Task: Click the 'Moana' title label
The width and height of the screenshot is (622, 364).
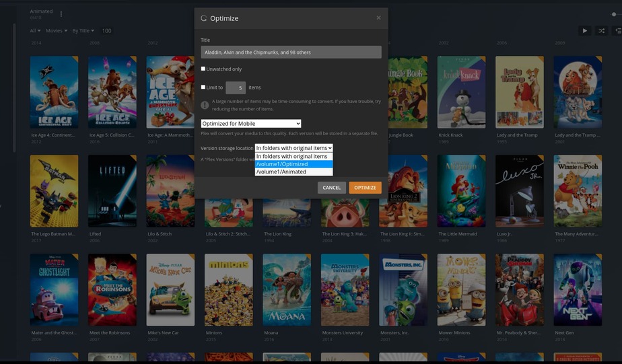Action: [x=271, y=332]
